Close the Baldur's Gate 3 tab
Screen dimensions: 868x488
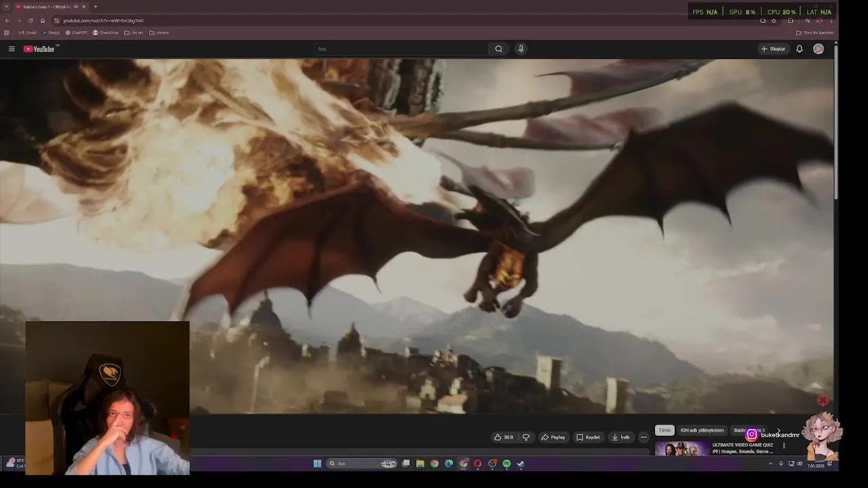84,7
